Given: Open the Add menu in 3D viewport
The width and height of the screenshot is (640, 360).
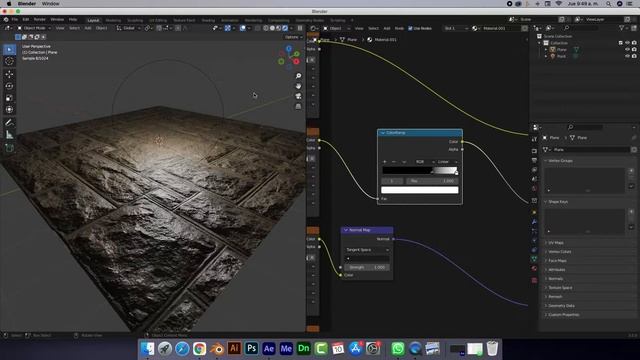Looking at the screenshot, I should click(88, 28).
